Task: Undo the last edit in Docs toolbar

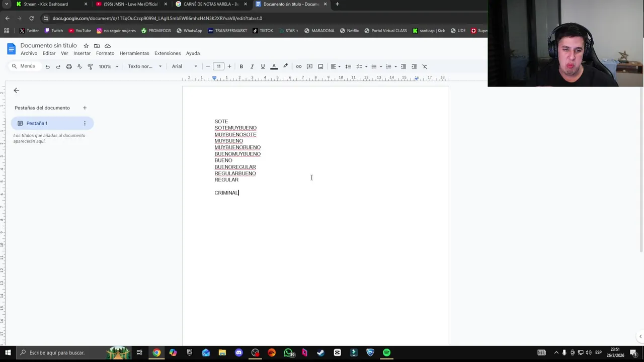Action: [47, 66]
